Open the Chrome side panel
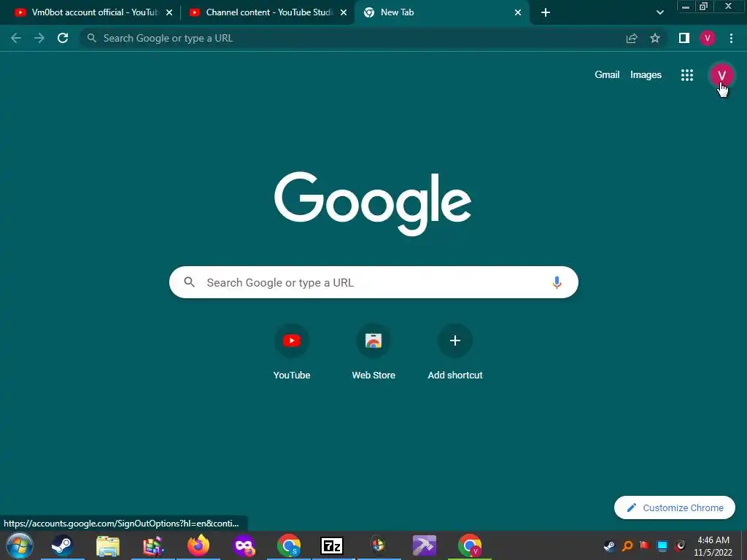Viewport: 747px width, 560px height. [x=684, y=38]
